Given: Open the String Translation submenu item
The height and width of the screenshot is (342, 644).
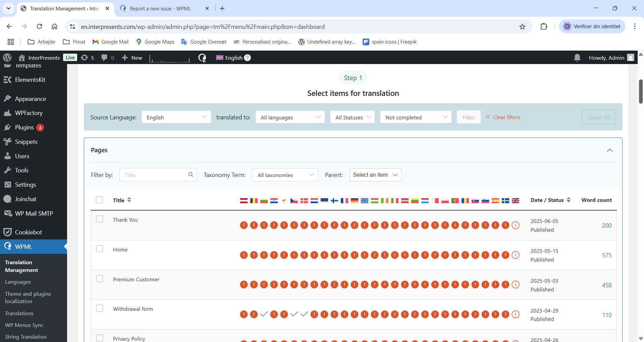Looking at the screenshot, I should click(26, 337).
